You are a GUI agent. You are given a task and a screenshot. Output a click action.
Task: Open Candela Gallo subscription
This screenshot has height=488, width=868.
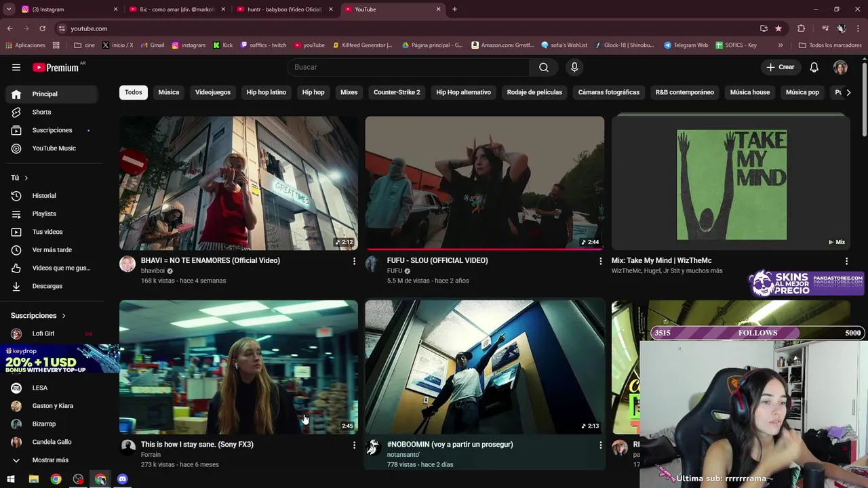(52, 442)
